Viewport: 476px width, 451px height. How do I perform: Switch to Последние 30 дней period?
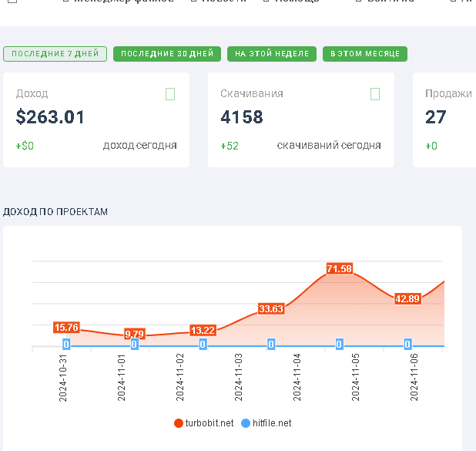[167, 54]
